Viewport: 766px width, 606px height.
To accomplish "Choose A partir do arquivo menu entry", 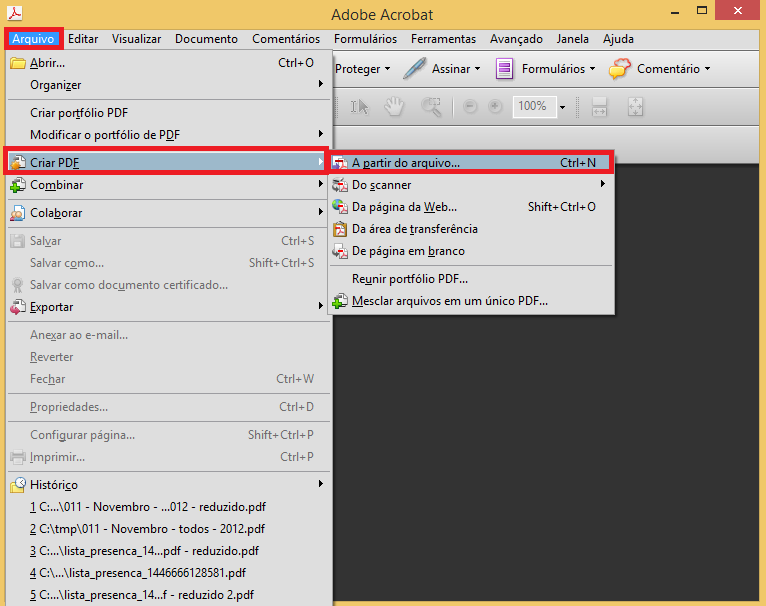I will coord(471,163).
